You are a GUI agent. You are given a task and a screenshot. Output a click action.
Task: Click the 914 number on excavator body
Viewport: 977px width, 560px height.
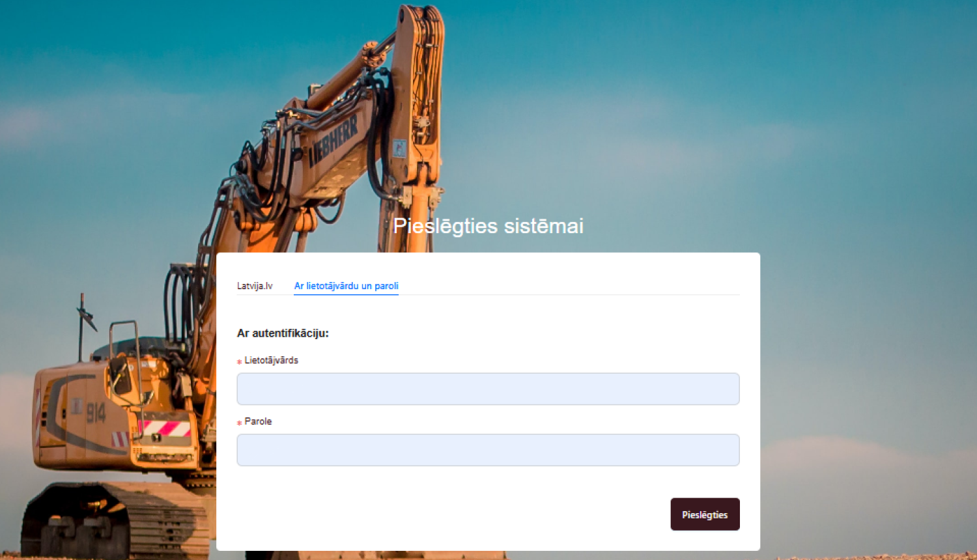coord(96,412)
